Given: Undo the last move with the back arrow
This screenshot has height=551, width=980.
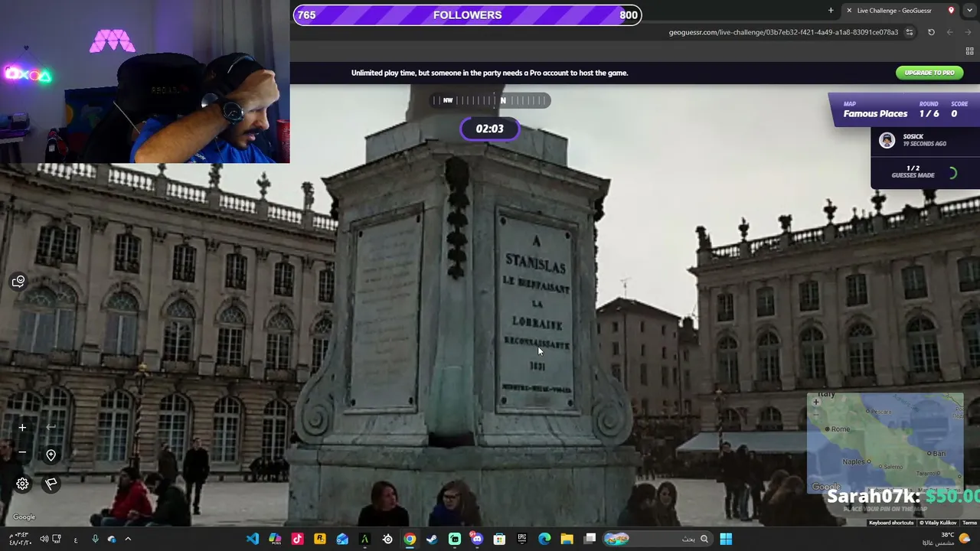Looking at the screenshot, I should 51,428.
